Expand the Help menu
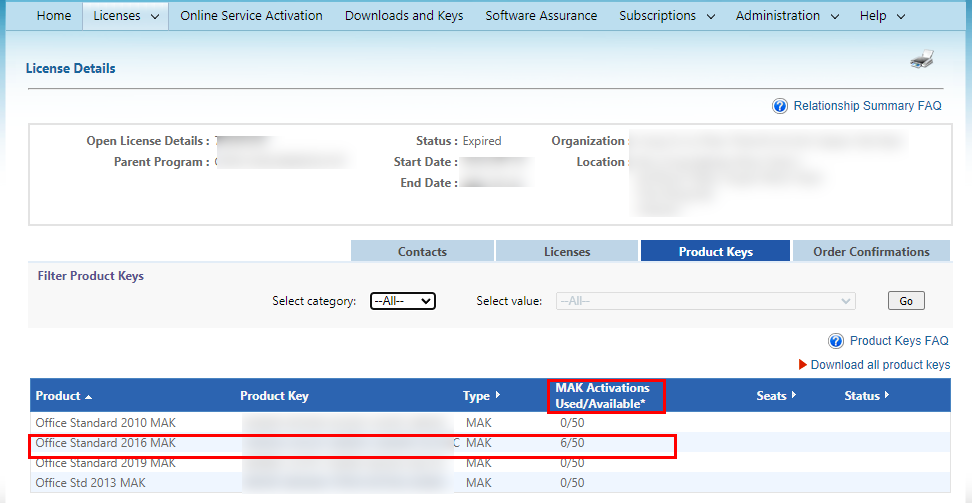Image resolution: width=972 pixels, height=503 pixels. [x=882, y=16]
